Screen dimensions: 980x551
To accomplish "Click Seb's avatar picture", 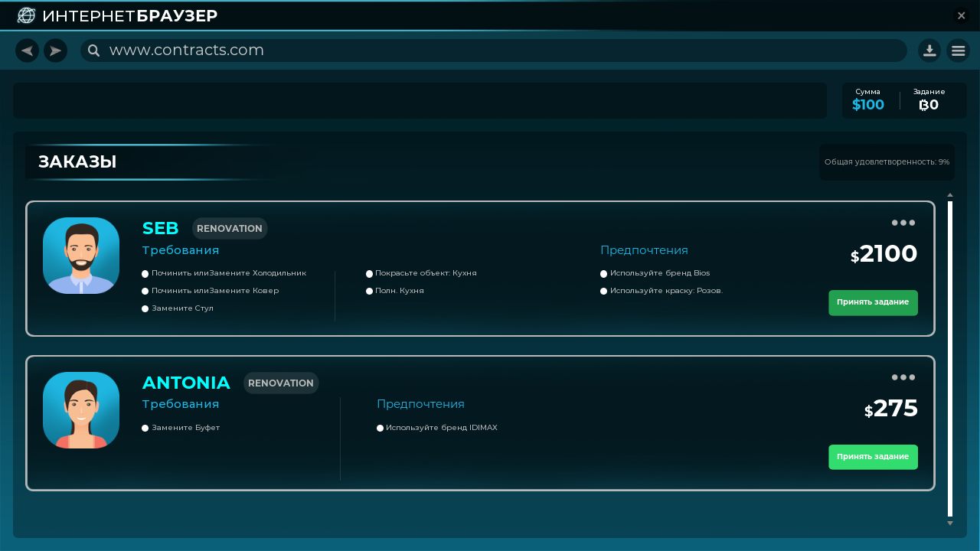I will tap(81, 256).
